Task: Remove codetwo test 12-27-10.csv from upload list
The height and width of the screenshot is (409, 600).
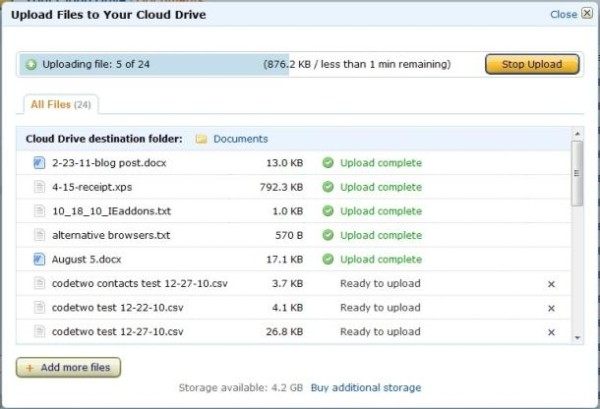Action: tap(551, 332)
